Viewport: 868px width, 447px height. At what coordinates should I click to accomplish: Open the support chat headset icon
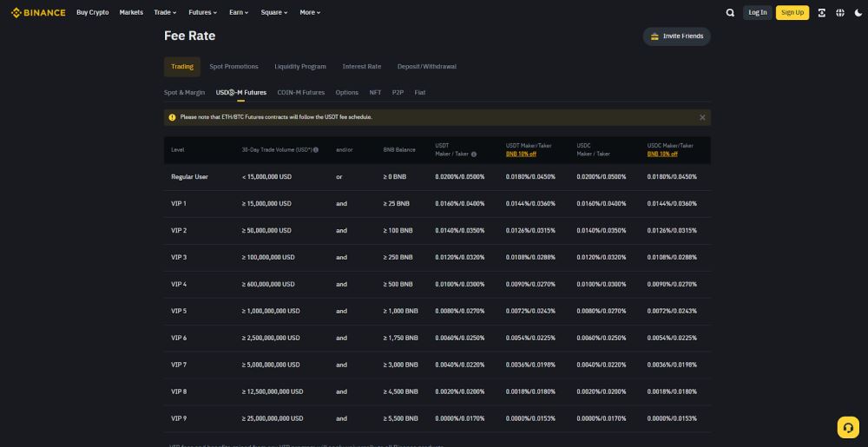pyautogui.click(x=848, y=427)
